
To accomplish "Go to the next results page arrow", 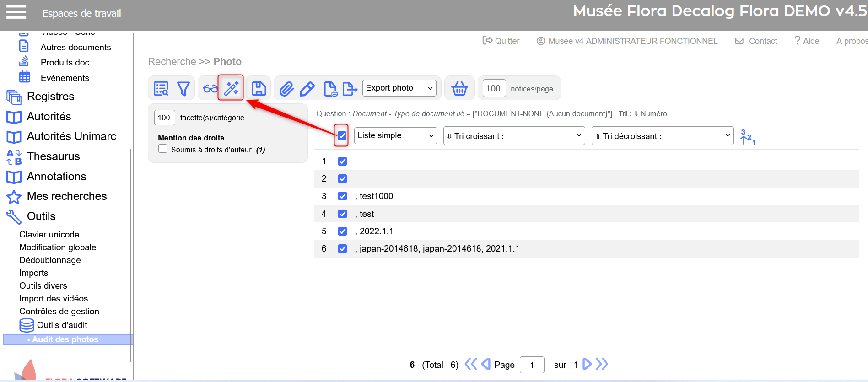I will click(587, 364).
